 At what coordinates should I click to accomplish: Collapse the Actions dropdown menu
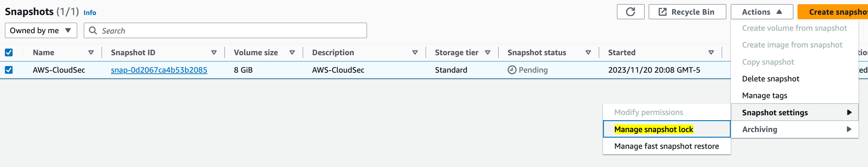tap(762, 12)
